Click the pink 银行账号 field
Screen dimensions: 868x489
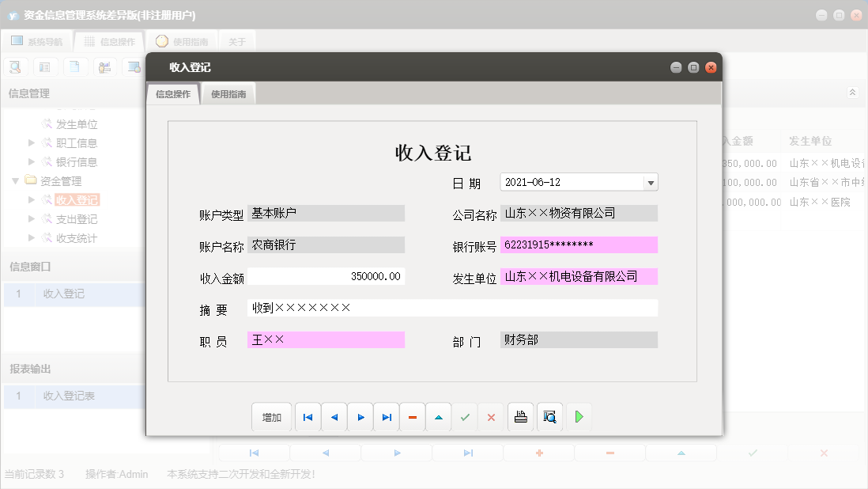pyautogui.click(x=579, y=244)
